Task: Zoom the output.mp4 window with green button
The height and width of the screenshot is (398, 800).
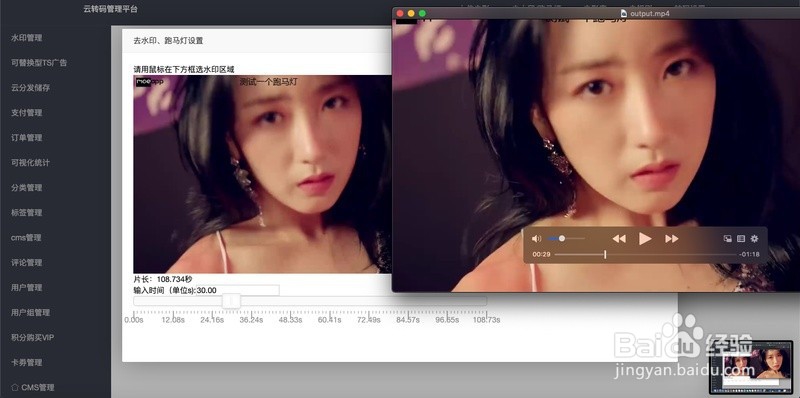Action: (x=422, y=13)
